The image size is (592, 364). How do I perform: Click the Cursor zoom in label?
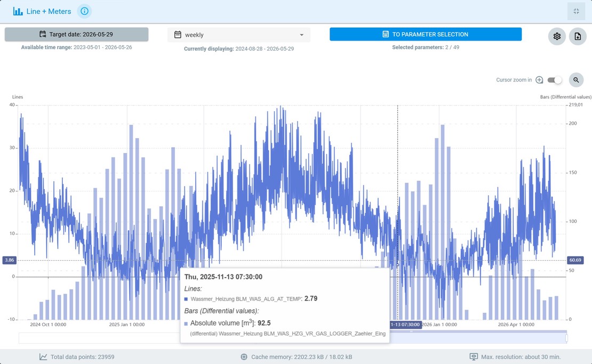pos(514,80)
